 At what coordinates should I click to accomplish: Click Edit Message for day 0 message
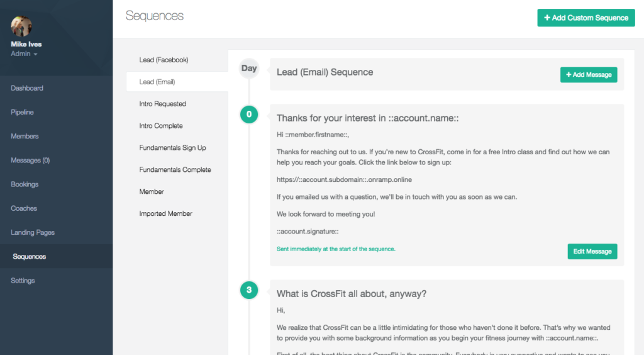592,252
